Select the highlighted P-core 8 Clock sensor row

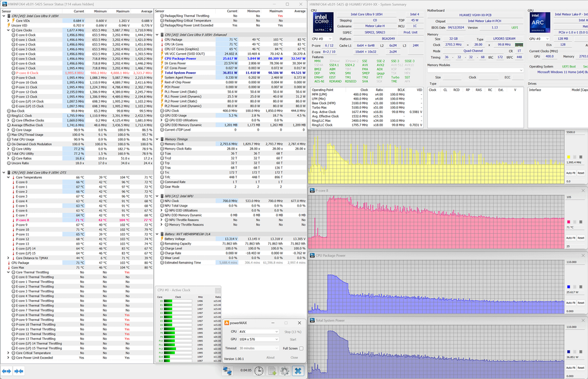tap(77, 73)
